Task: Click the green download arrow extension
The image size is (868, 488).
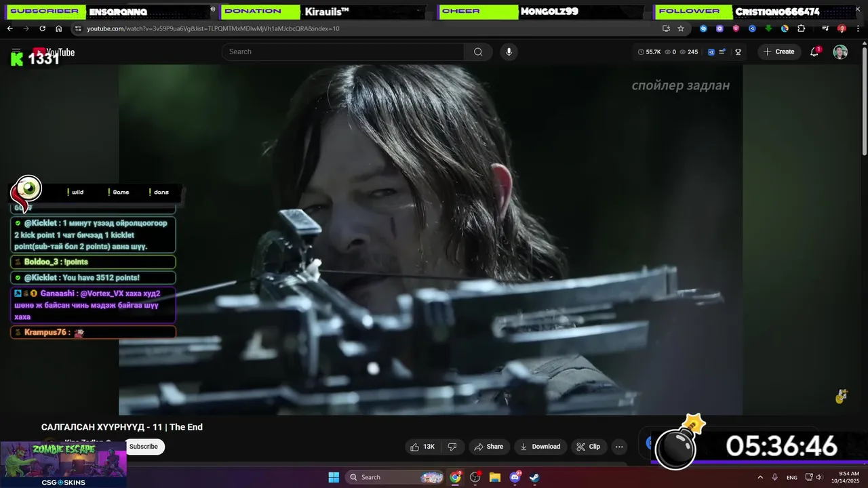Action: click(x=768, y=28)
